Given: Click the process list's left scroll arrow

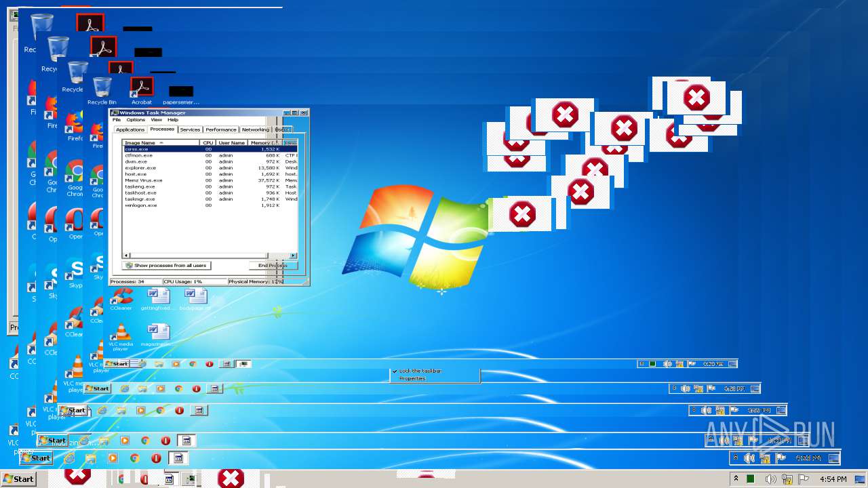Looking at the screenshot, I should (126, 256).
